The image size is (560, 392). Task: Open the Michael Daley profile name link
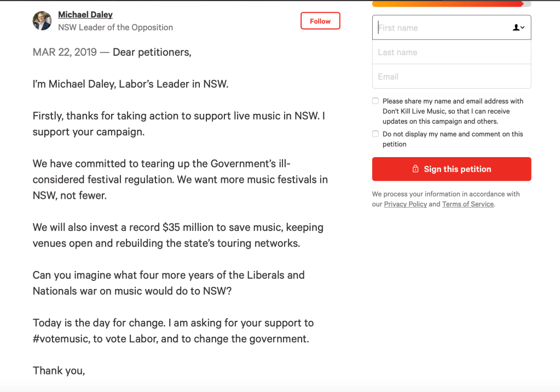click(x=85, y=15)
